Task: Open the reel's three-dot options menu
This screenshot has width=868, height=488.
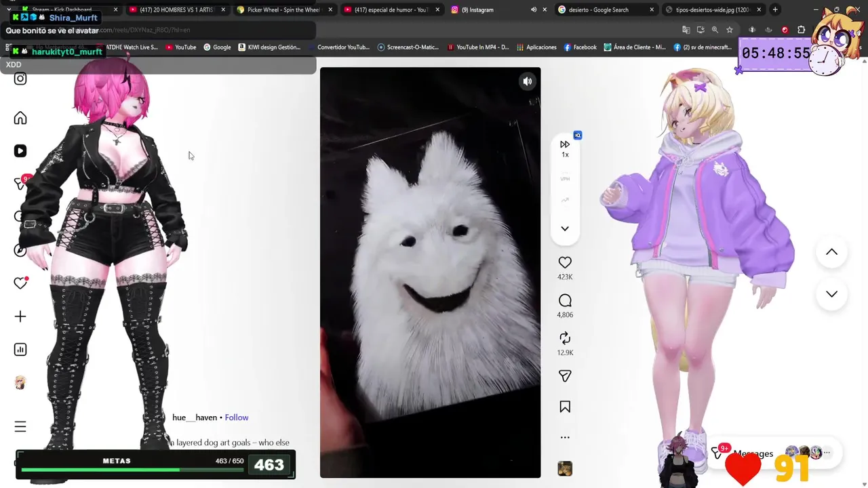Action: click(x=565, y=437)
